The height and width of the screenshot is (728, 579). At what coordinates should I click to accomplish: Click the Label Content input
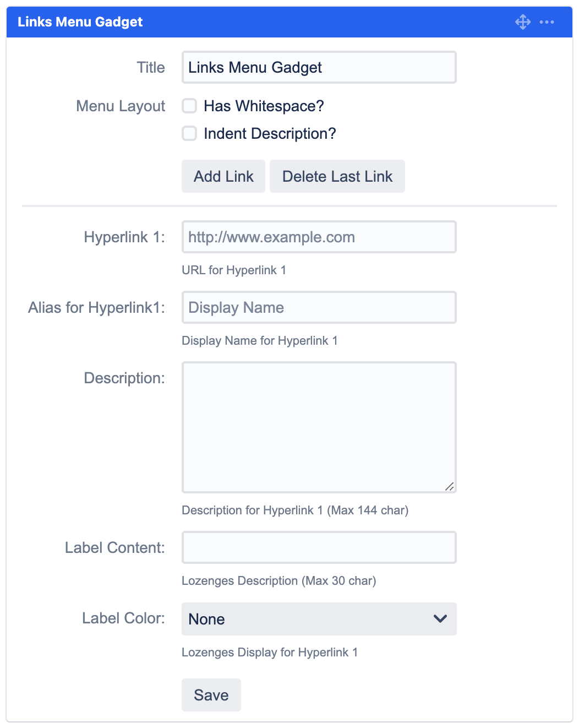[x=319, y=547]
